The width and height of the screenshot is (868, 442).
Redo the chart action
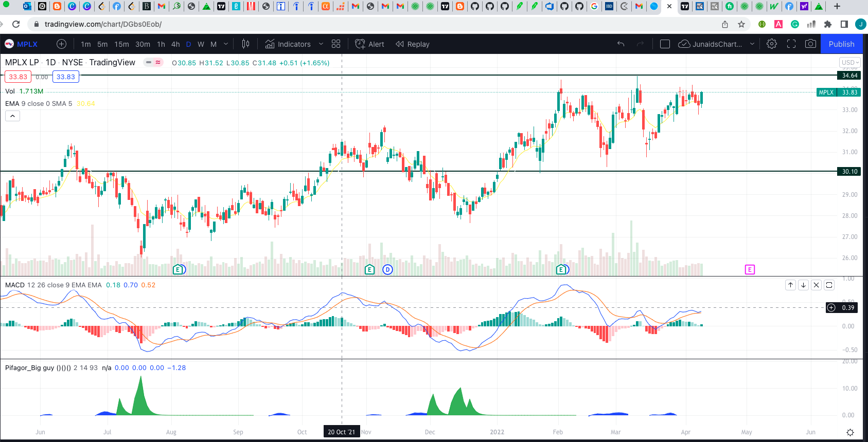tap(640, 44)
